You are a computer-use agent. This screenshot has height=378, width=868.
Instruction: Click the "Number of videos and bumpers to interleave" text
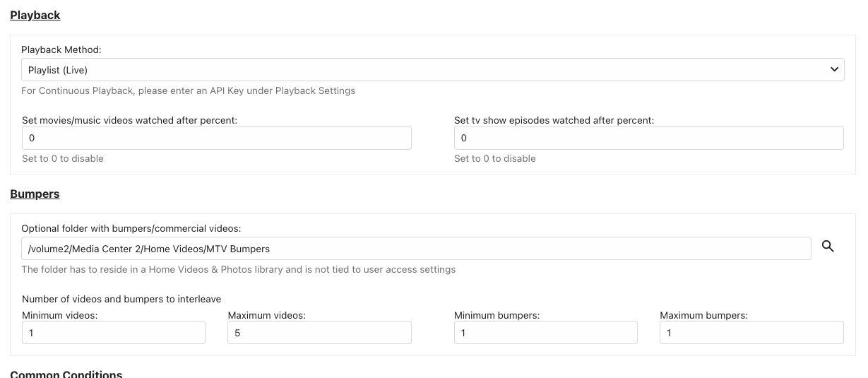(x=121, y=299)
